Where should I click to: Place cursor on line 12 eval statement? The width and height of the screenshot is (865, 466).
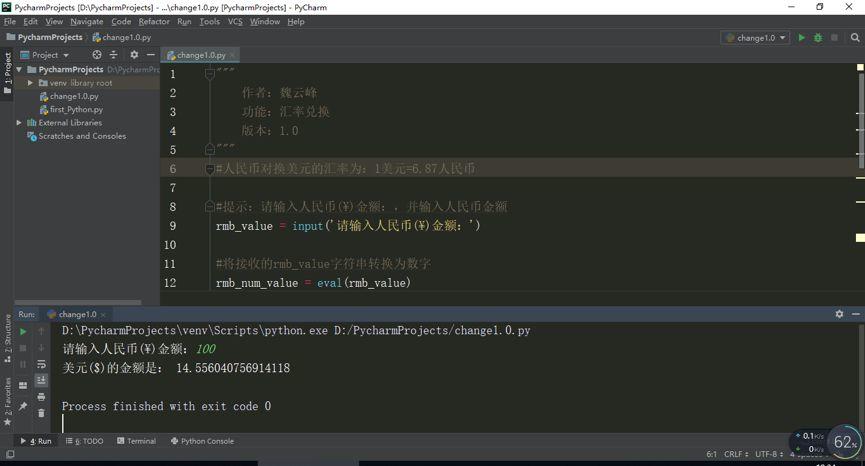tap(313, 283)
